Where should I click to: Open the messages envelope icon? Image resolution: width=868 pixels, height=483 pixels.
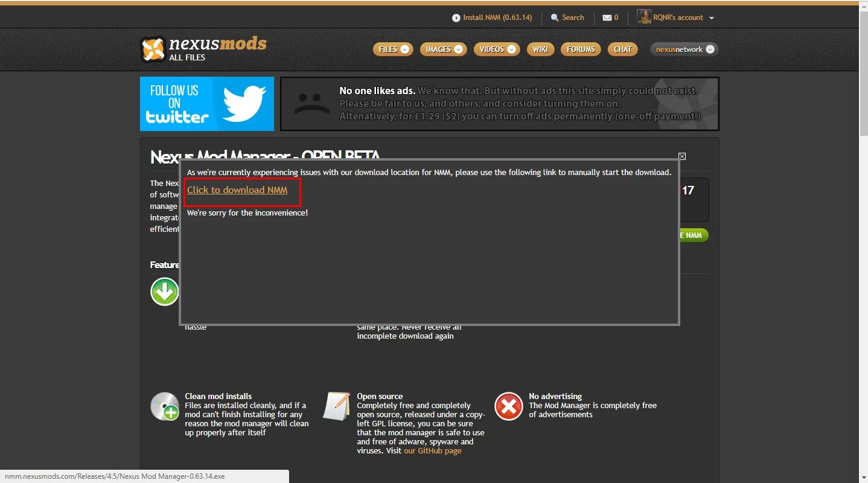607,18
